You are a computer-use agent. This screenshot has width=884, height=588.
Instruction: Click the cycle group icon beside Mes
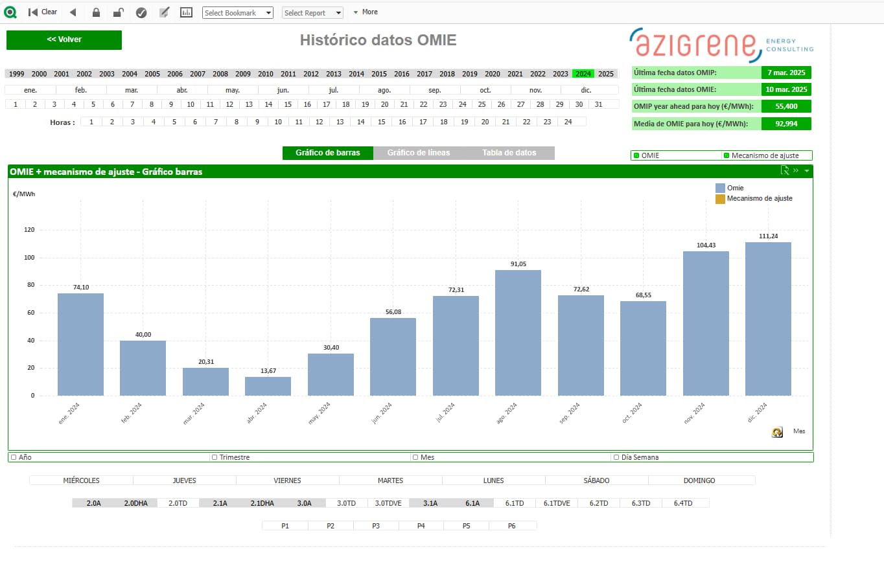pyautogui.click(x=777, y=432)
